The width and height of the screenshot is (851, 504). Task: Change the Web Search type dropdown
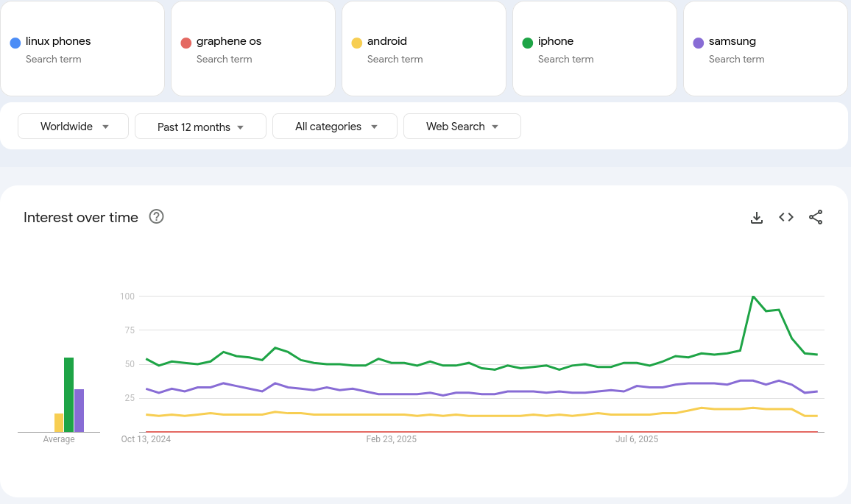tap(462, 127)
